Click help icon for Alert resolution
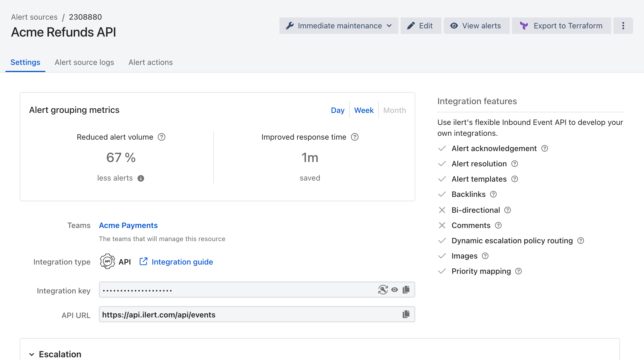Screen dimensions: 644x360 pyautogui.click(x=515, y=164)
